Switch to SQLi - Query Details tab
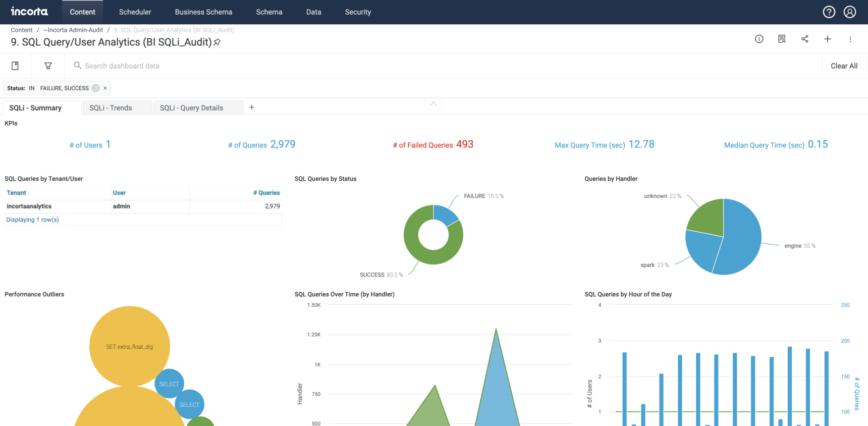Viewport: 868px width, 426px height. click(x=198, y=108)
